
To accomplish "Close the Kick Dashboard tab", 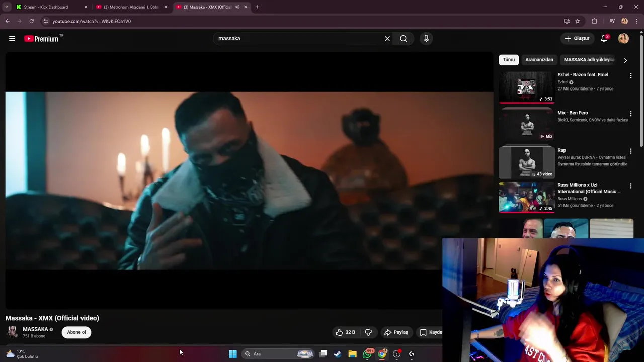I will coord(86,7).
